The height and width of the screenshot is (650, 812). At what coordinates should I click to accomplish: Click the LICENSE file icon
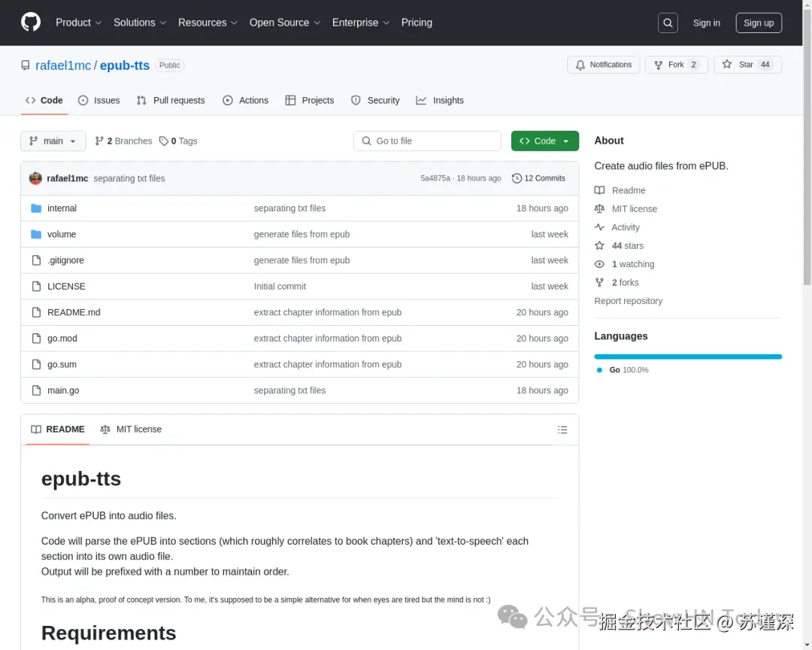click(x=36, y=286)
